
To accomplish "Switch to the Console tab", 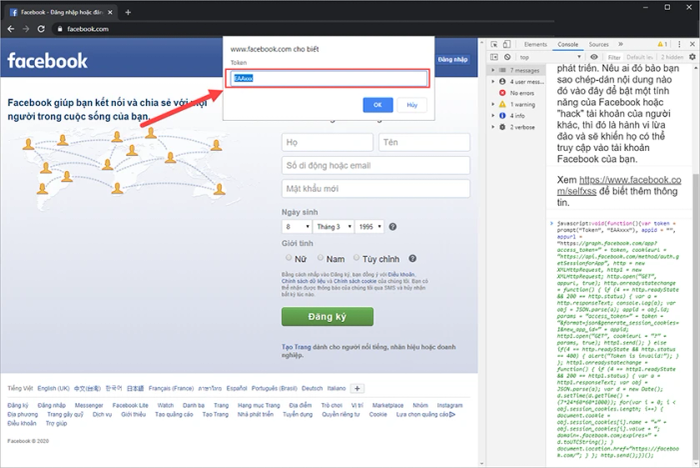I will pyautogui.click(x=568, y=44).
